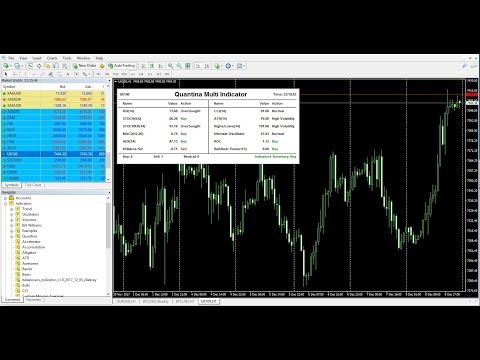Expand the Bill Williams folder
The image size is (480, 360).
point(12,225)
